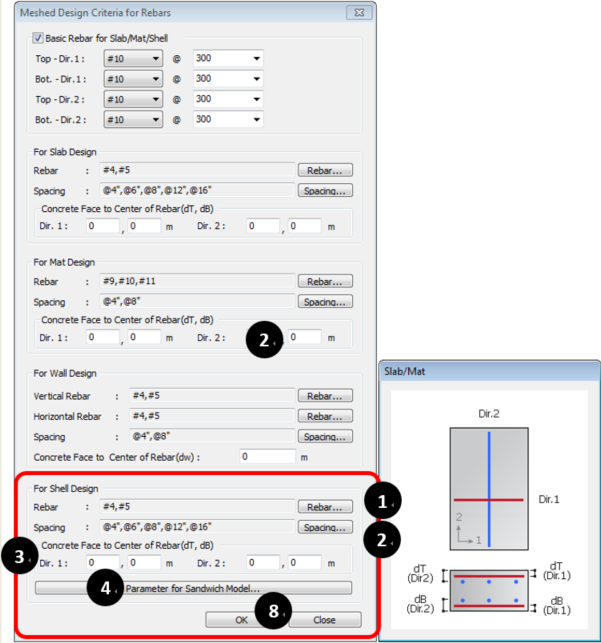Click the Slab/Mat section diagram with dT/dB
This screenshot has width=601, height=643.
point(489,591)
